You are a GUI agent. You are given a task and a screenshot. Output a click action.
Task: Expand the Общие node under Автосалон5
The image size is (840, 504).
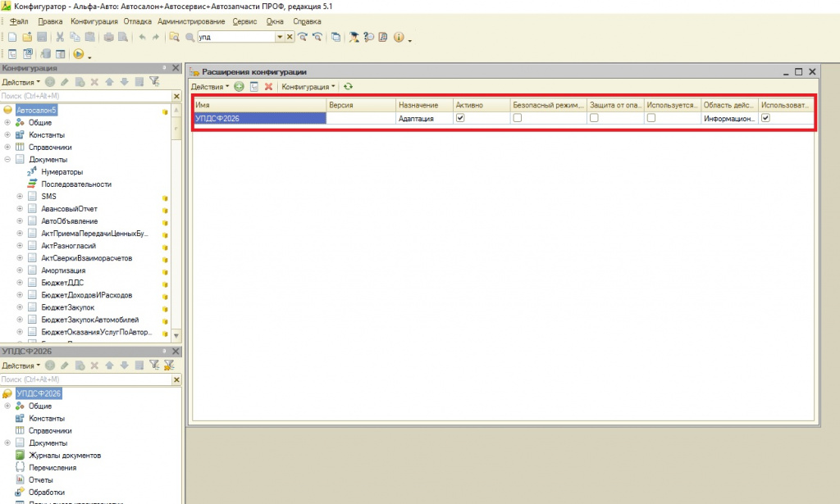tap(7, 123)
